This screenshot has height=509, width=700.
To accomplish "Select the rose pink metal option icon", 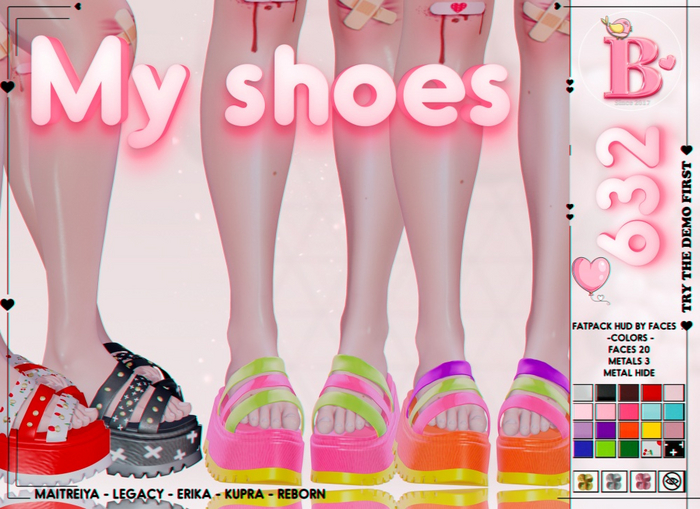I will 643,481.
